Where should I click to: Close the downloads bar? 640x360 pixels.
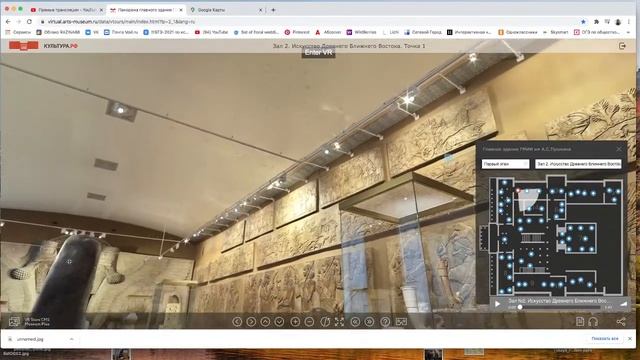630,339
